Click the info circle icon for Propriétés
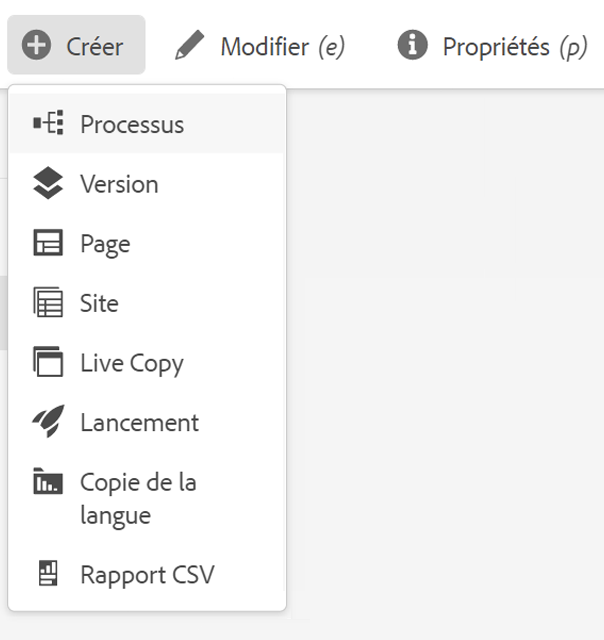This screenshot has width=604, height=640. click(411, 45)
